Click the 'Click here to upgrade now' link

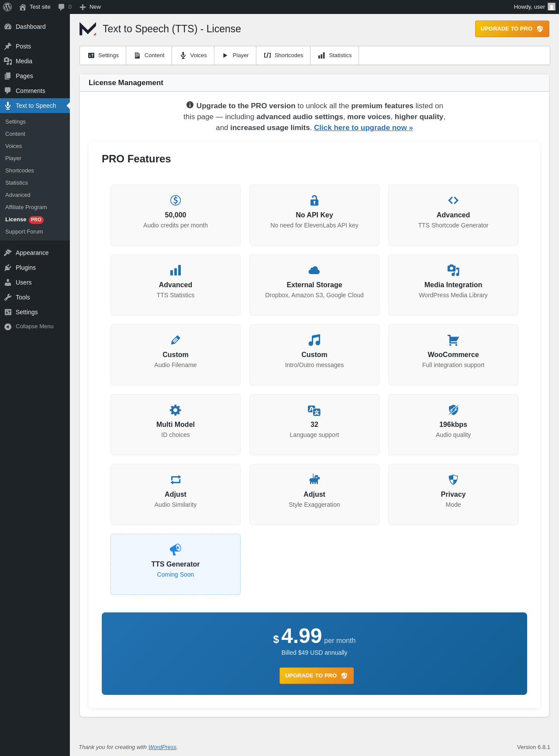[363, 127]
